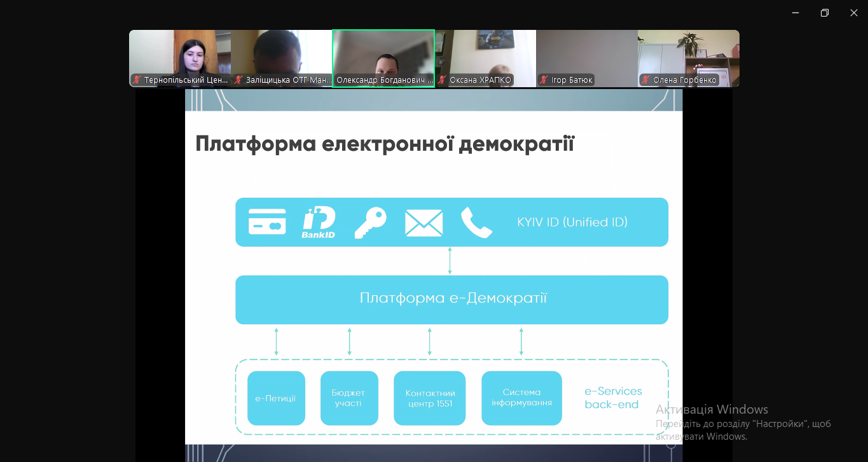Click the Платформа е-Демократії block
Screen dimensions: 868x462
coord(451,300)
